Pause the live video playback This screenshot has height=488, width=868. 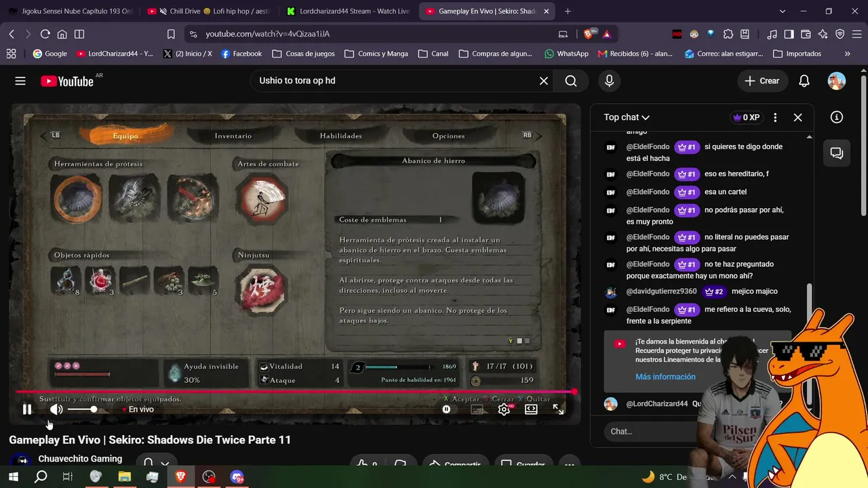[27, 409]
